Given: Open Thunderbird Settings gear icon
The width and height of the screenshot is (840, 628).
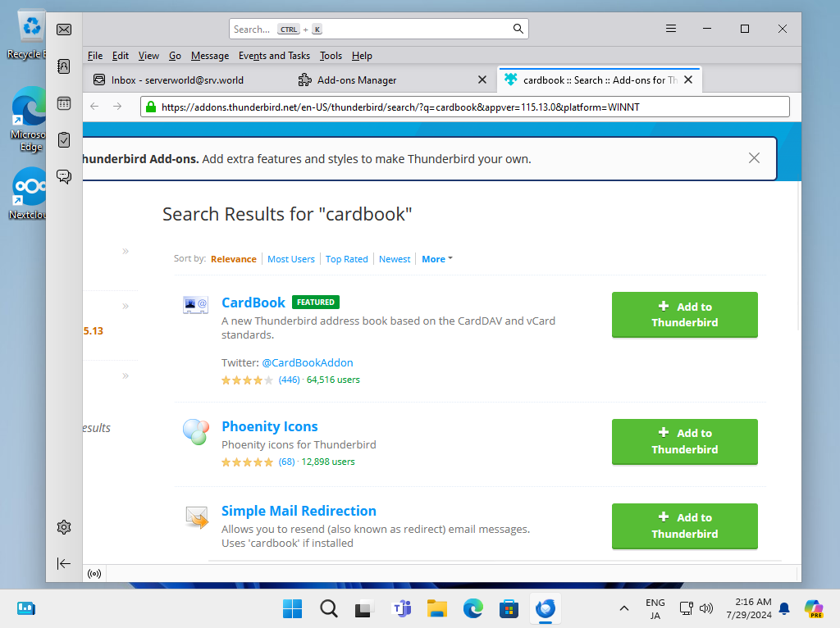Looking at the screenshot, I should point(64,527).
